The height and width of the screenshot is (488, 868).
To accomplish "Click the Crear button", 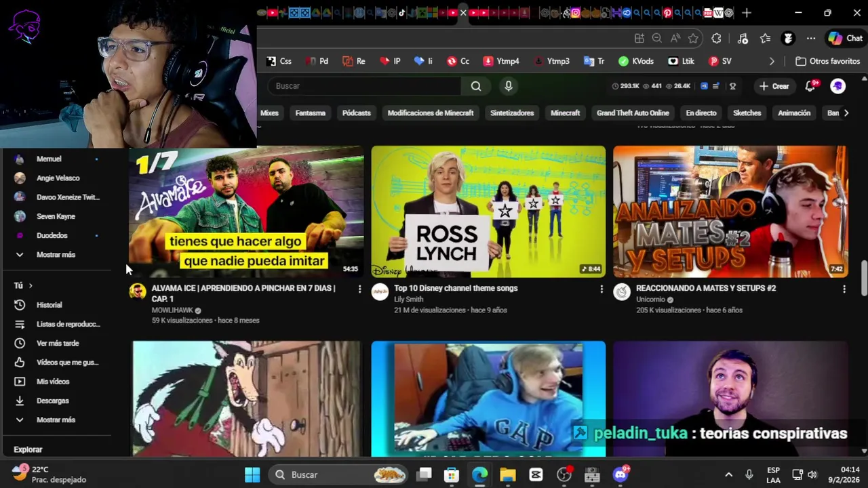I will point(774,86).
